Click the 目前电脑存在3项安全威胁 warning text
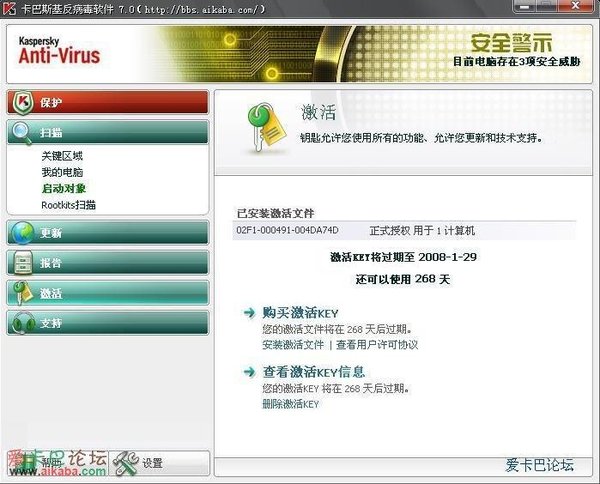600x484 pixels. point(517,62)
